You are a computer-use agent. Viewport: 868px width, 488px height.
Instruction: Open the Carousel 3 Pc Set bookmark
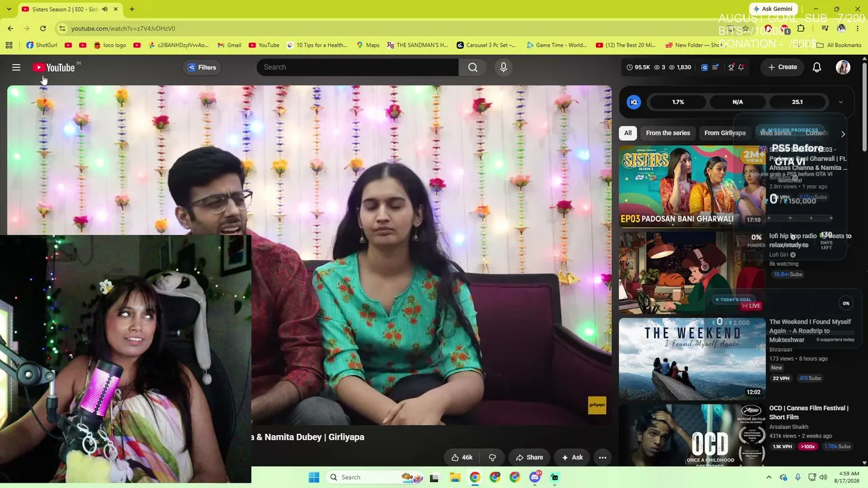486,45
